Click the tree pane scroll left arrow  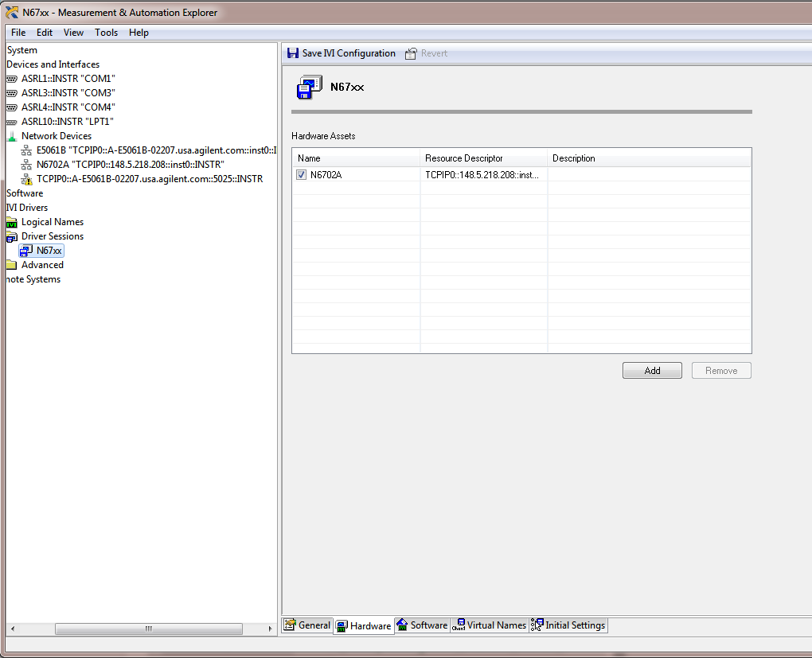point(13,629)
